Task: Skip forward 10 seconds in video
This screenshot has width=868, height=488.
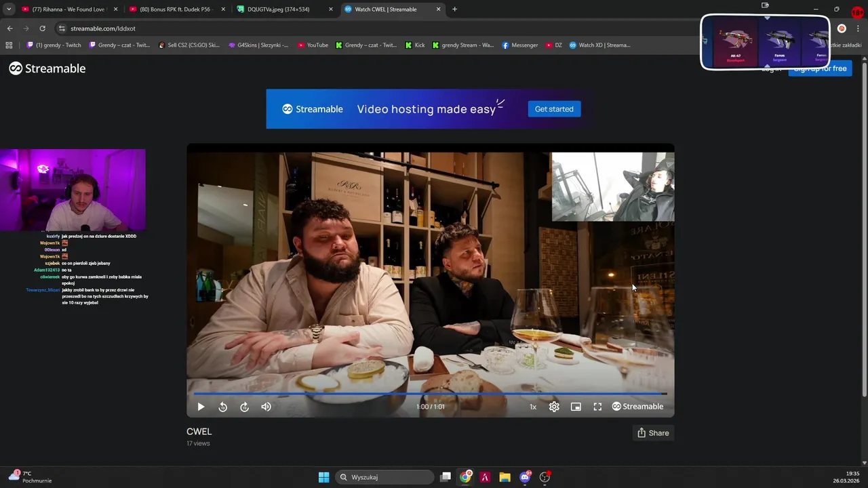Action: point(244,407)
